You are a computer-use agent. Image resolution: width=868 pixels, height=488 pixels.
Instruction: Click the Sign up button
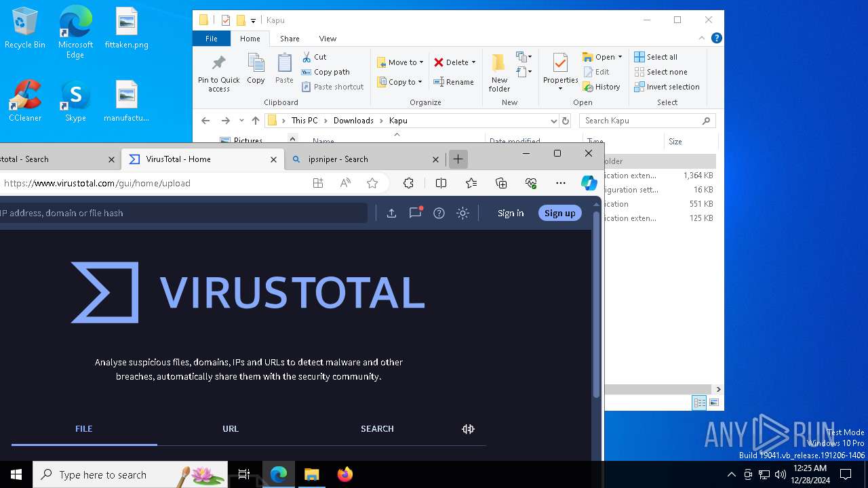coord(559,213)
